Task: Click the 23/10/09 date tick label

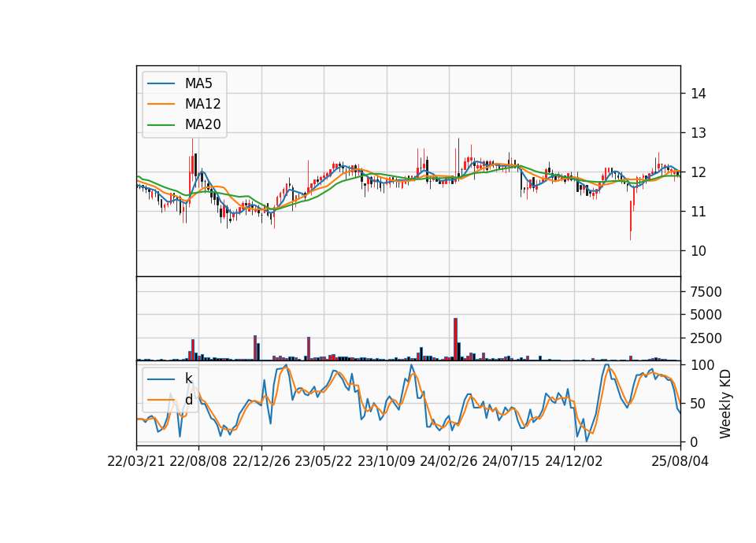Action: tap(386, 461)
